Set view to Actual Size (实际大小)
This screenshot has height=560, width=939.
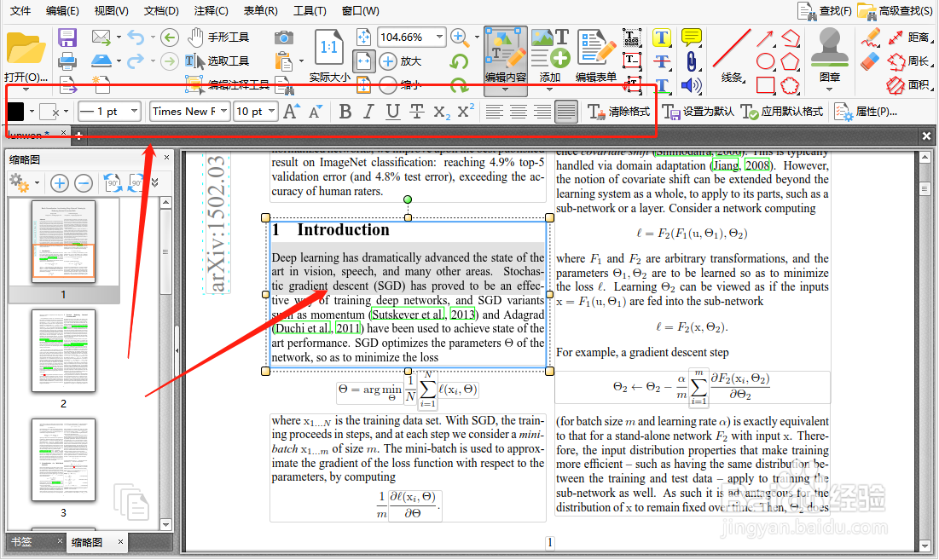point(328,56)
